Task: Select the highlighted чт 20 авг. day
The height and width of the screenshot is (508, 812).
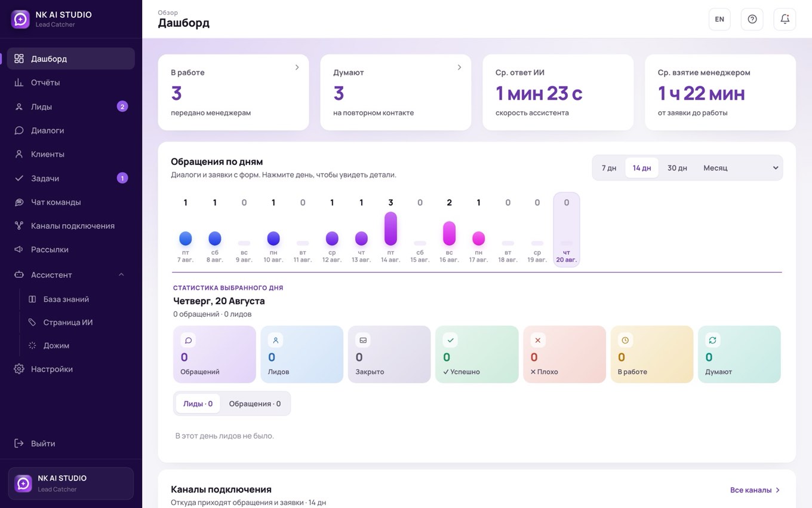Action: [x=567, y=229]
